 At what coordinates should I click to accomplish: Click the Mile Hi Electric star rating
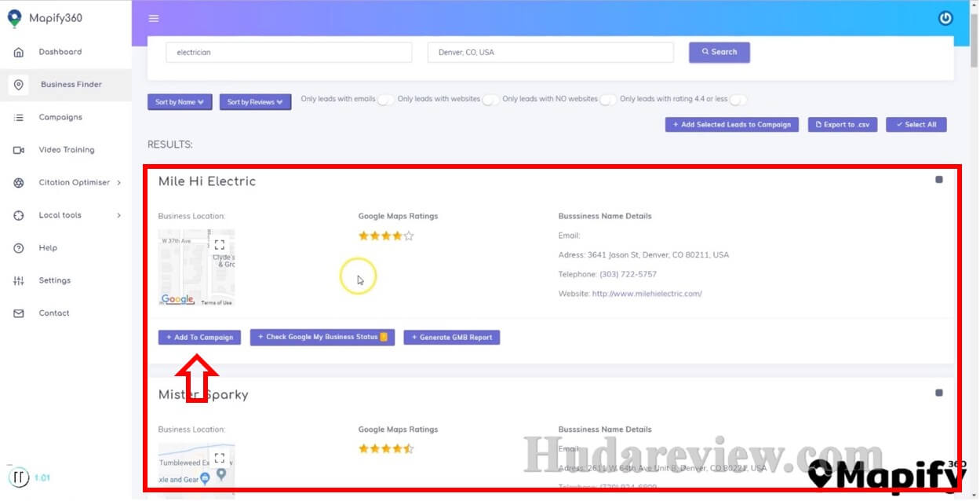386,236
